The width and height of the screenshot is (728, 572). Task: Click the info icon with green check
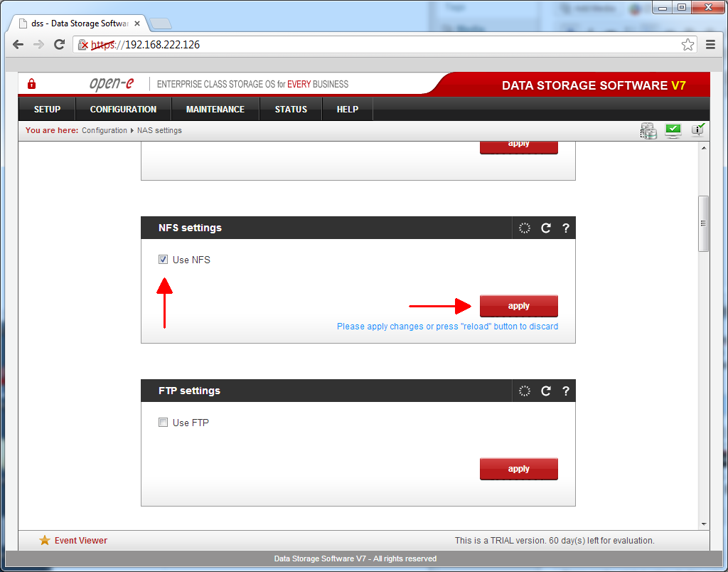click(x=698, y=129)
